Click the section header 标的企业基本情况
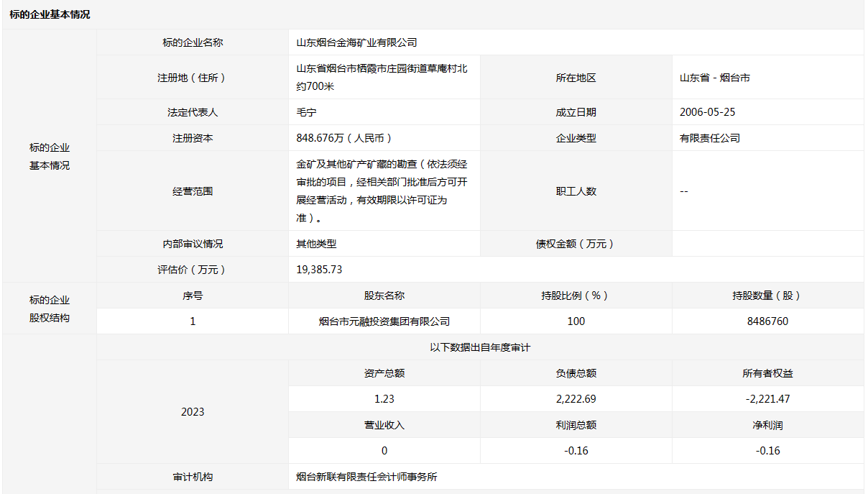Viewport: 868px width, 494px height. coord(50,14)
